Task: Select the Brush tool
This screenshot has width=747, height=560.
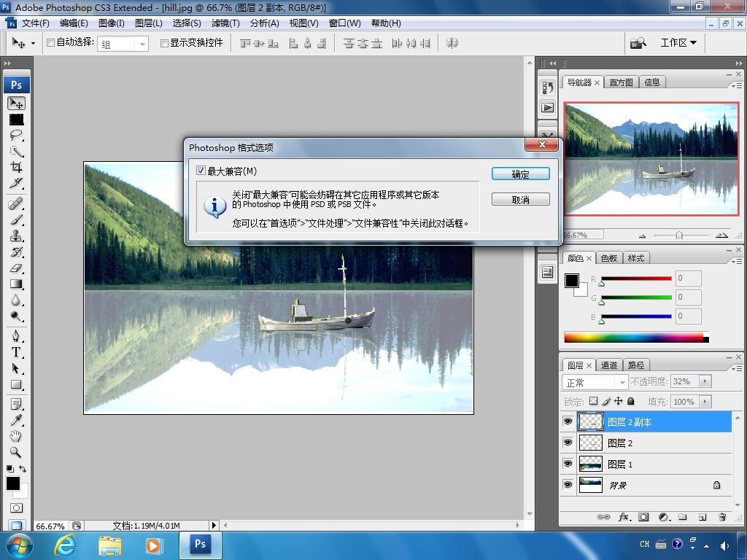Action: click(x=17, y=220)
